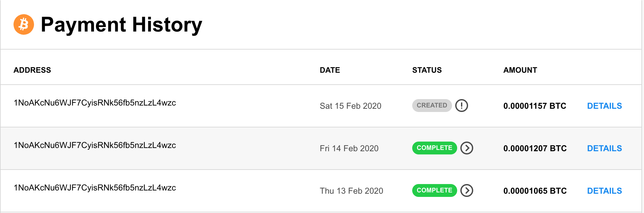Viewport: 644px width, 213px height.
Task: Click COMPLETE badge for Fri 14 Feb
Action: pos(434,148)
